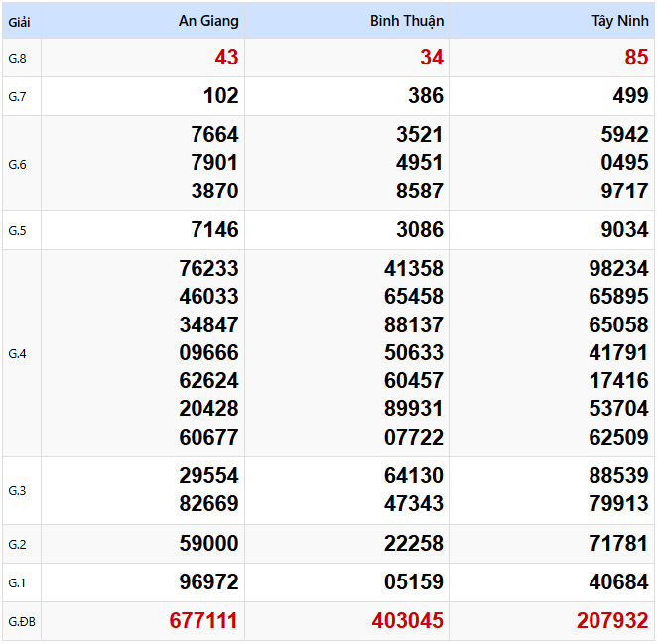Screen dimensions: 657x644
Task: Click An Giang G.5 number 7146
Action: [x=215, y=229]
